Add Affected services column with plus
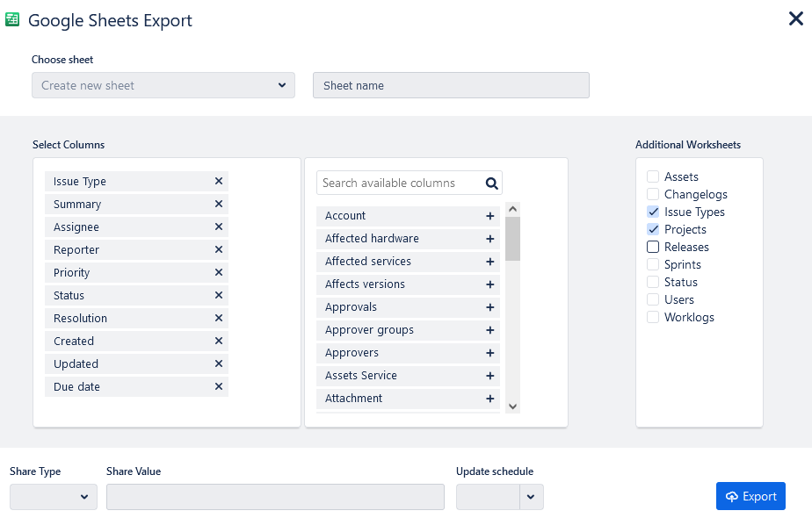Viewport: 812px width, 518px height. coord(490,262)
